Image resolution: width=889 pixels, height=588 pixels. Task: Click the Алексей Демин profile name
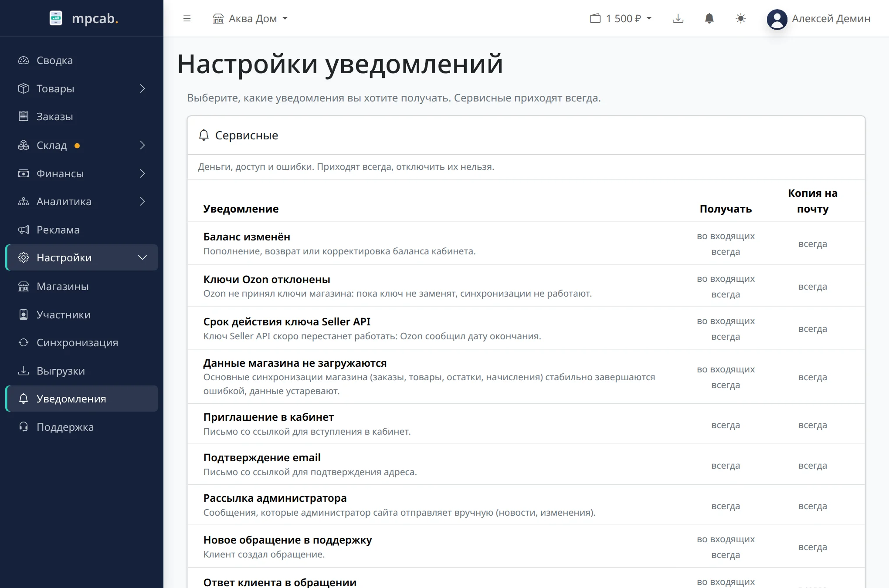[x=831, y=19]
